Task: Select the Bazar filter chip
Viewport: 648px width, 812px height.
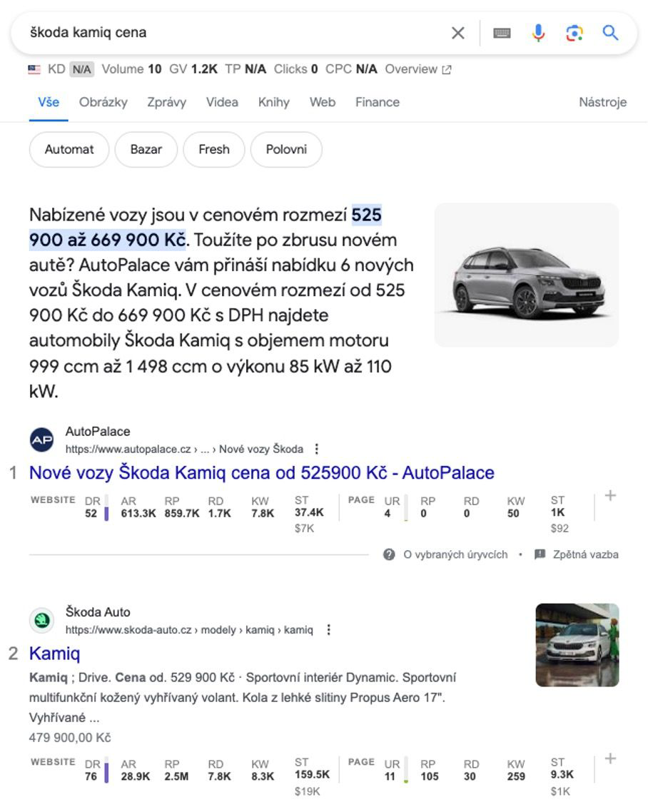Action: [146, 150]
